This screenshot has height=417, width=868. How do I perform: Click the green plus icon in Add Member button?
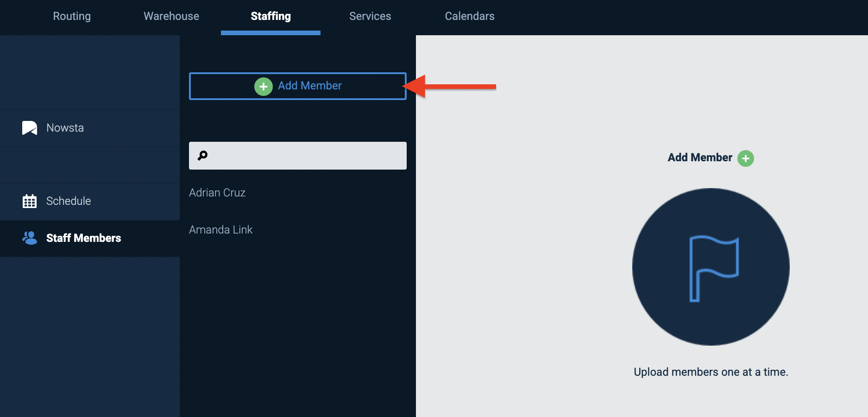264,87
